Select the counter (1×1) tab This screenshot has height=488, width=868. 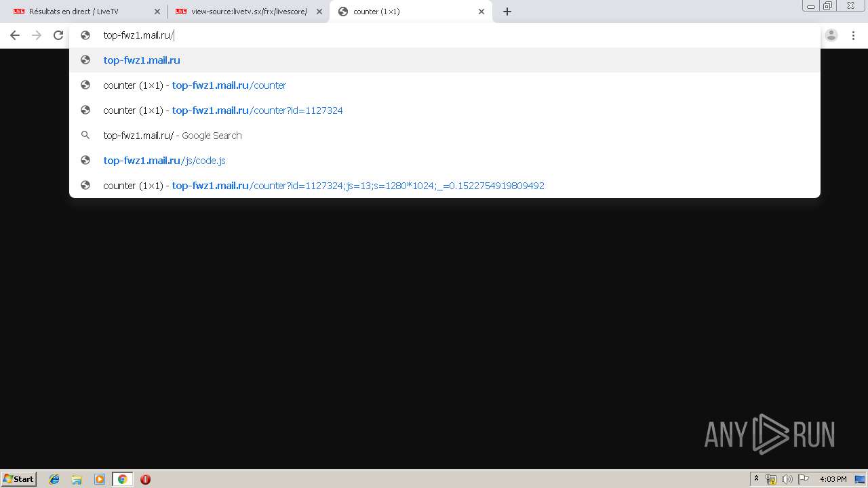pyautogui.click(x=411, y=12)
